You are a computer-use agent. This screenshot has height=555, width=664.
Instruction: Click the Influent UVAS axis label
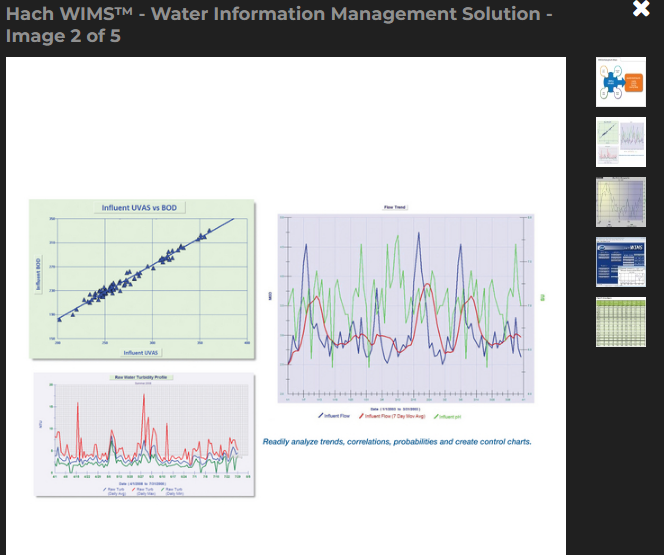(141, 352)
